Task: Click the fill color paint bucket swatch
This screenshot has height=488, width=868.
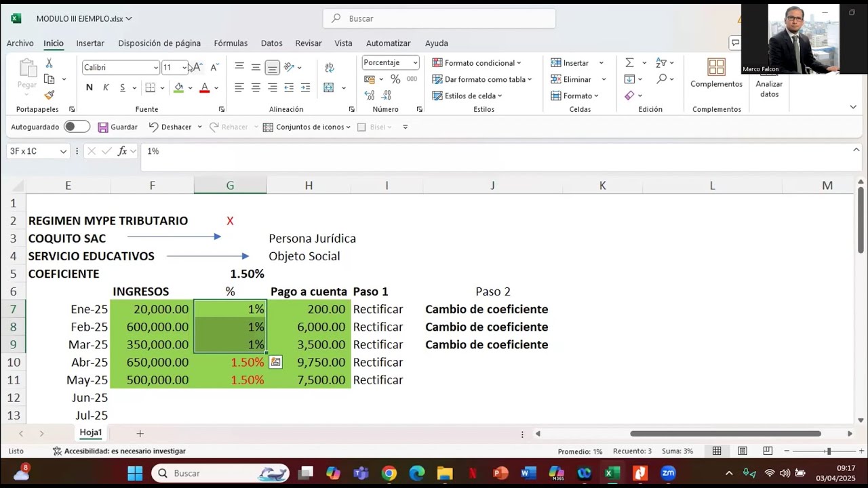Action: tap(178, 87)
